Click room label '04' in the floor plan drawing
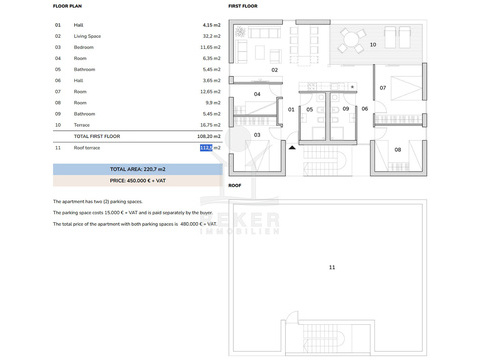Screen dimensions: 480x360 257,94
